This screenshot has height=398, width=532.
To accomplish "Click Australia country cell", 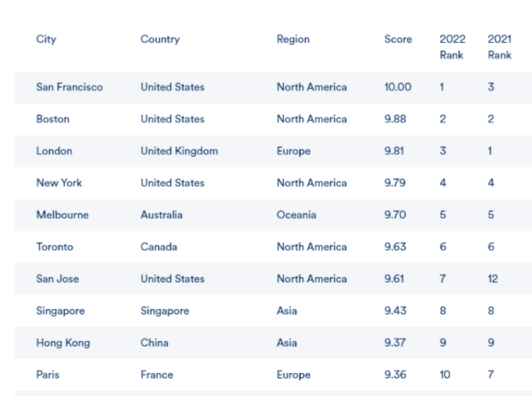I will pos(161,215).
